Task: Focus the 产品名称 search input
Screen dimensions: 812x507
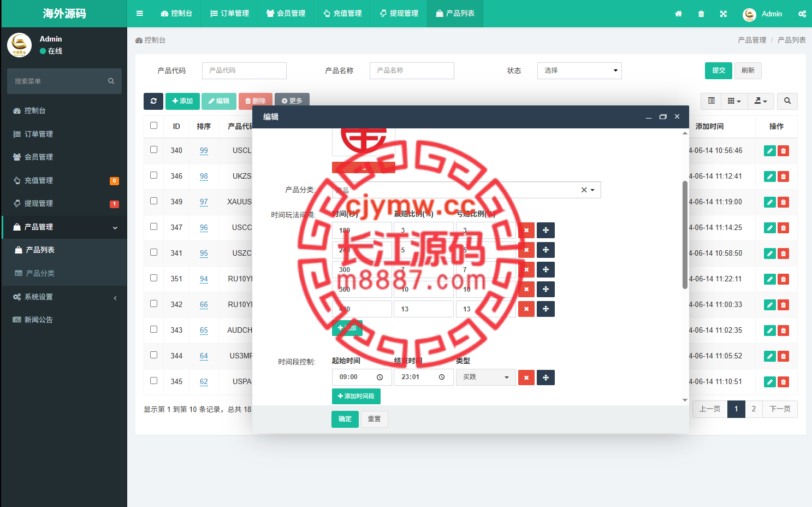Action: [x=412, y=70]
